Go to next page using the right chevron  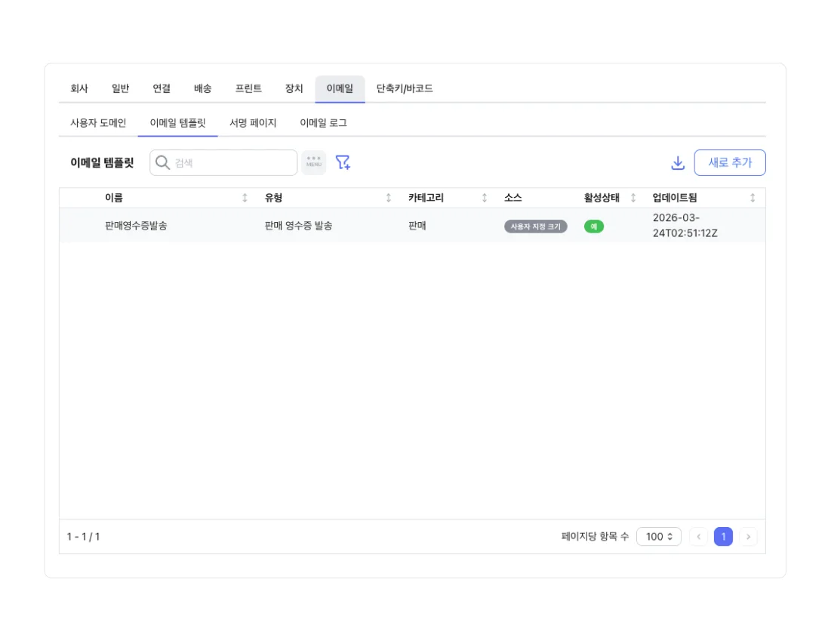pos(748,536)
